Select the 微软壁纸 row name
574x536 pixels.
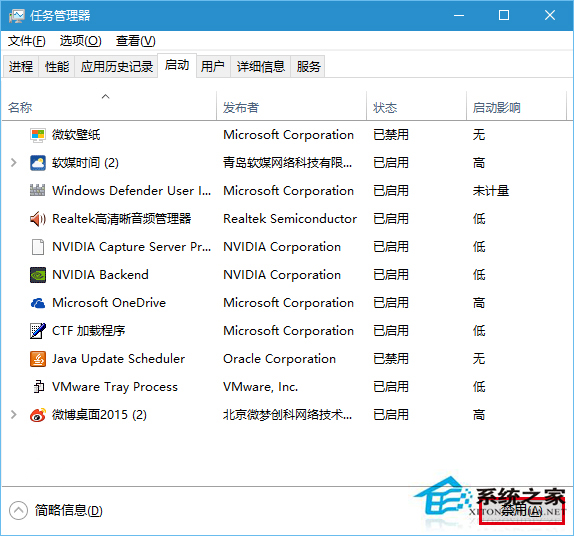pos(76,135)
